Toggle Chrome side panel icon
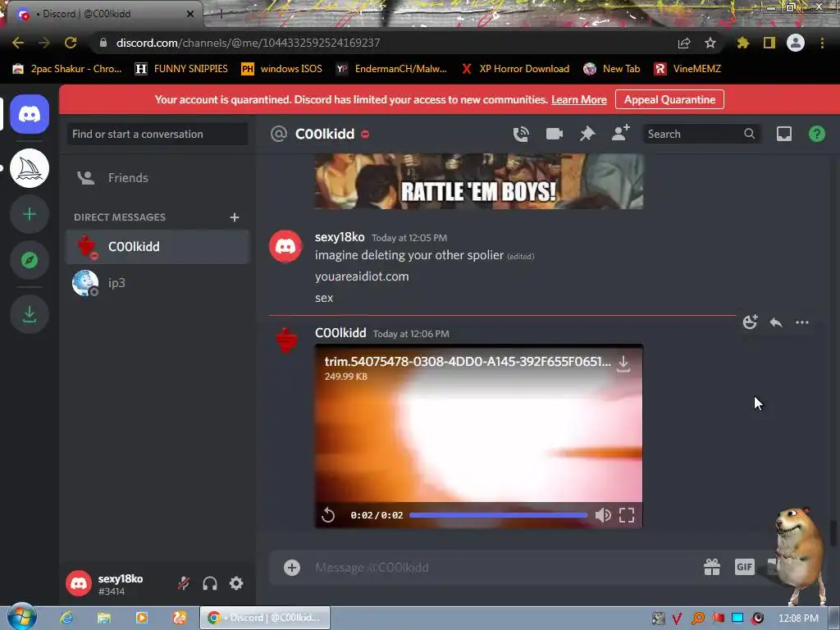Screen dimensions: 840x630 coord(769,43)
